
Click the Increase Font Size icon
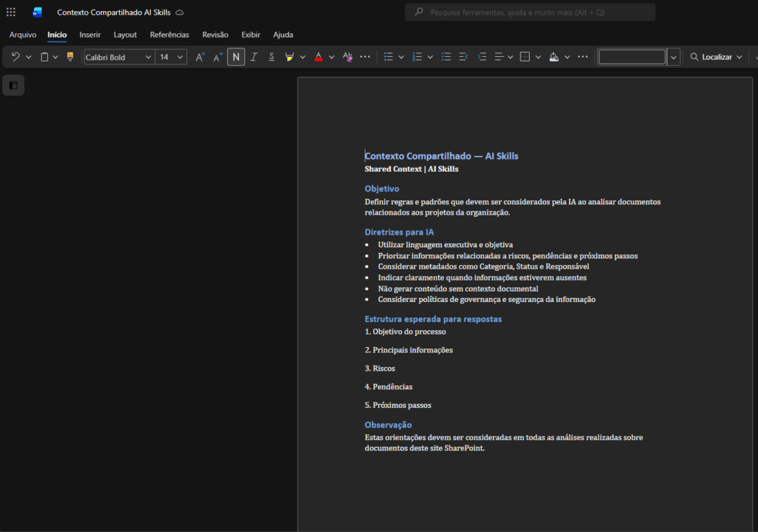[200, 57]
